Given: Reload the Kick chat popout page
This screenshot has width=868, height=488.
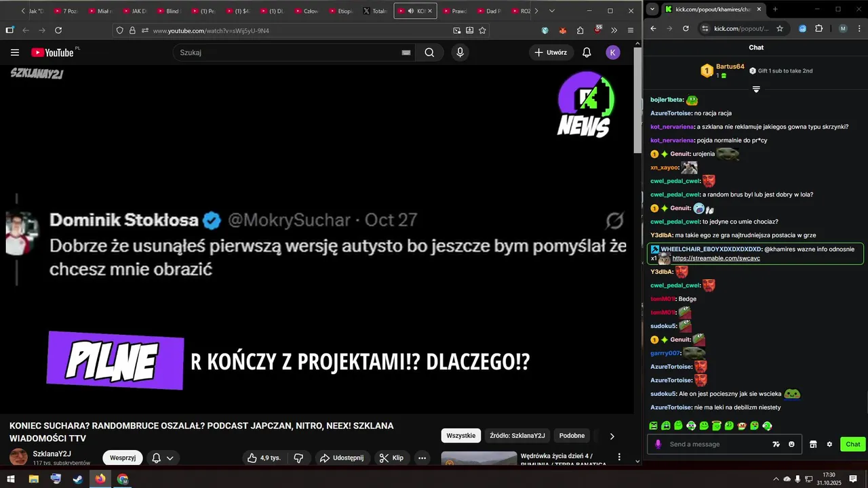Looking at the screenshot, I should [686, 28].
